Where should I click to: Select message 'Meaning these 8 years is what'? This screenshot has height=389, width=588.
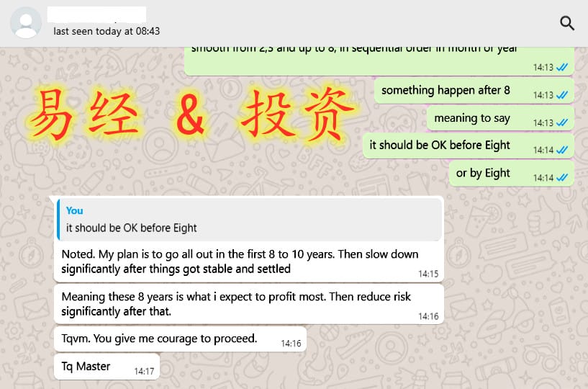coord(249,304)
